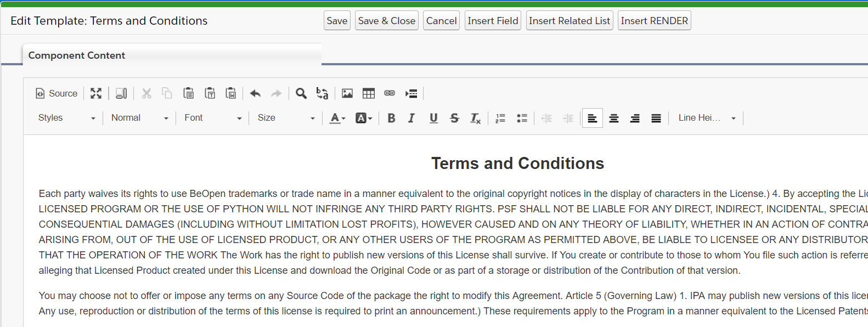
Task: Open the Replace text tool
Action: (323, 94)
